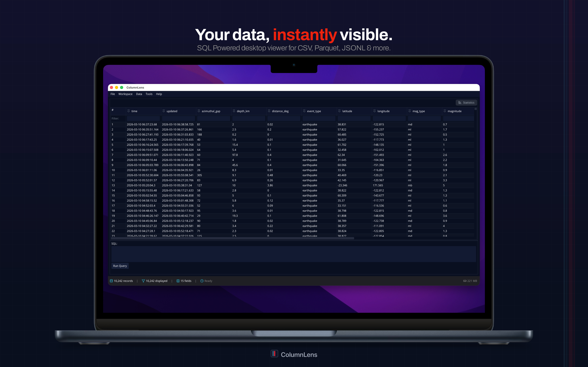Toggle pin on the magnitude column
Viewport: 588px width, 367px height.
coord(445,111)
